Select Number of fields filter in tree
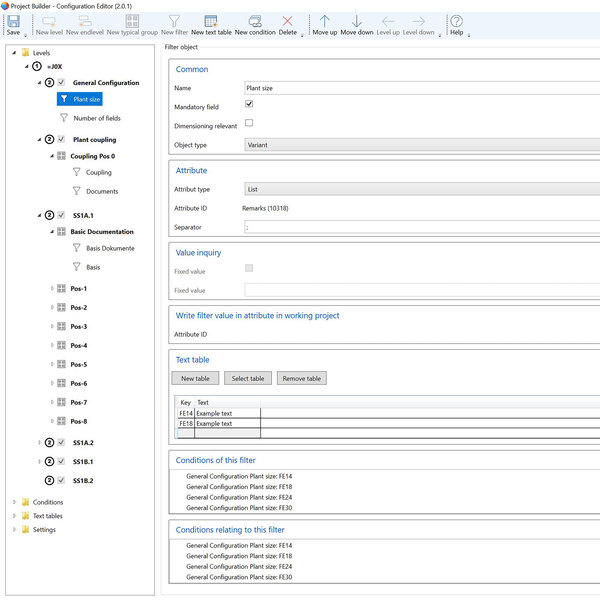 (97, 118)
